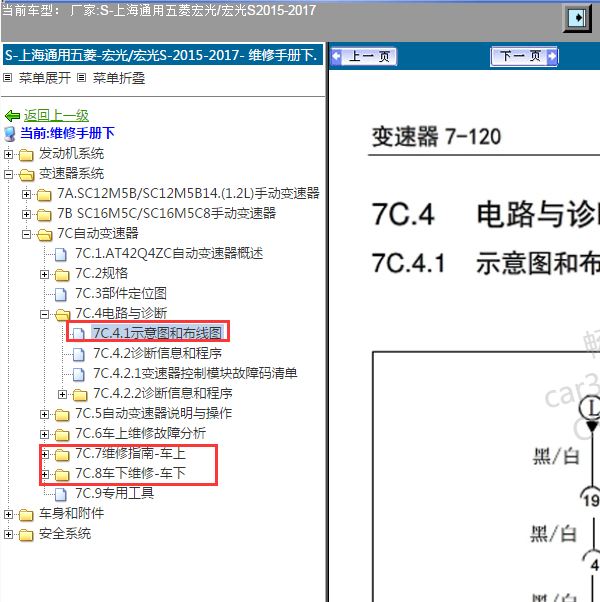Screen dimensions: 600x602
Task: Open 7C.4.2诊断信息和程序 document
Action: click(x=157, y=353)
